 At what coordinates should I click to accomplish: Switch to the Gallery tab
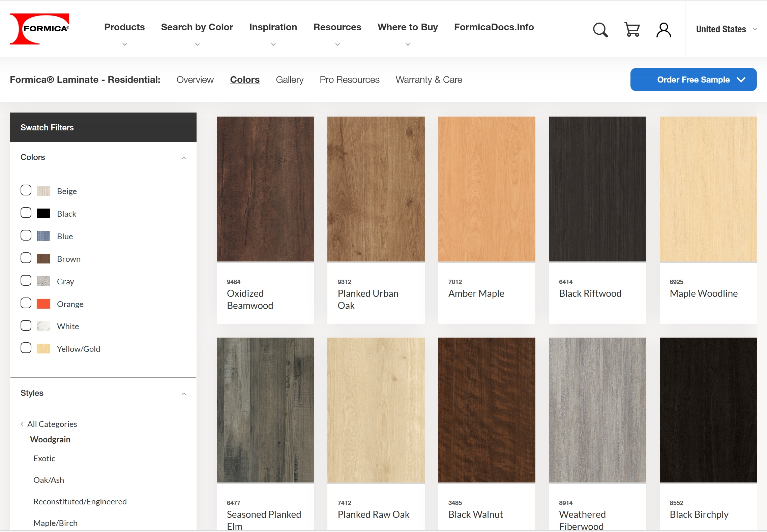coord(290,80)
